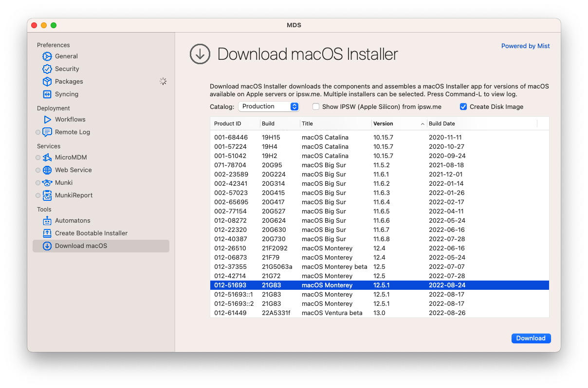Toggle MicroMDM service status dot
Image resolution: width=588 pixels, height=388 pixels.
(x=38, y=158)
